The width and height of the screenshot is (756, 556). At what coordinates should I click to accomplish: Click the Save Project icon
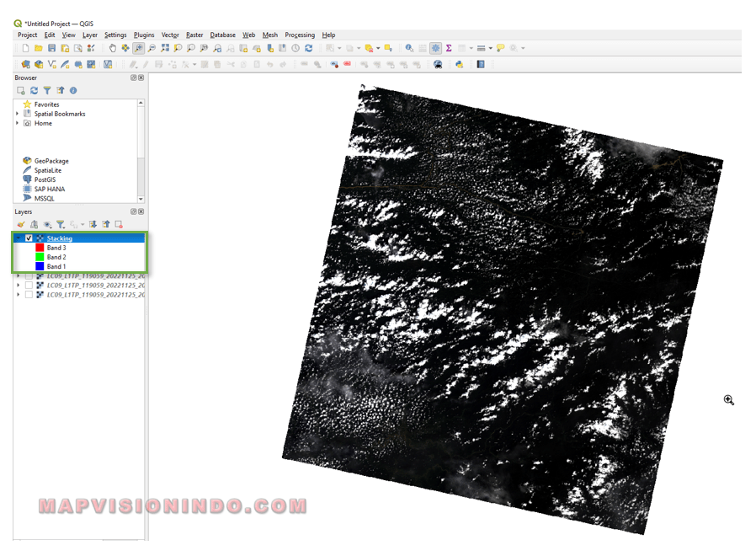click(52, 48)
